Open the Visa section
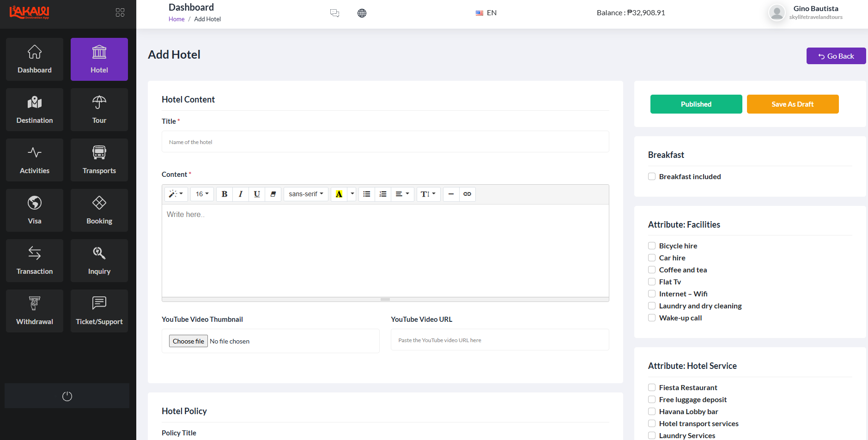The width and height of the screenshot is (868, 440). tap(35, 210)
